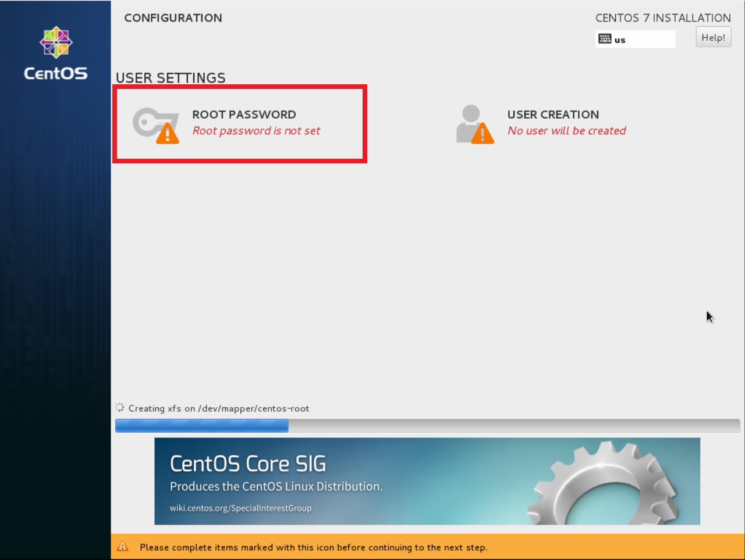Image resolution: width=745 pixels, height=560 pixels.
Task: Click the Help! button
Action: point(713,37)
